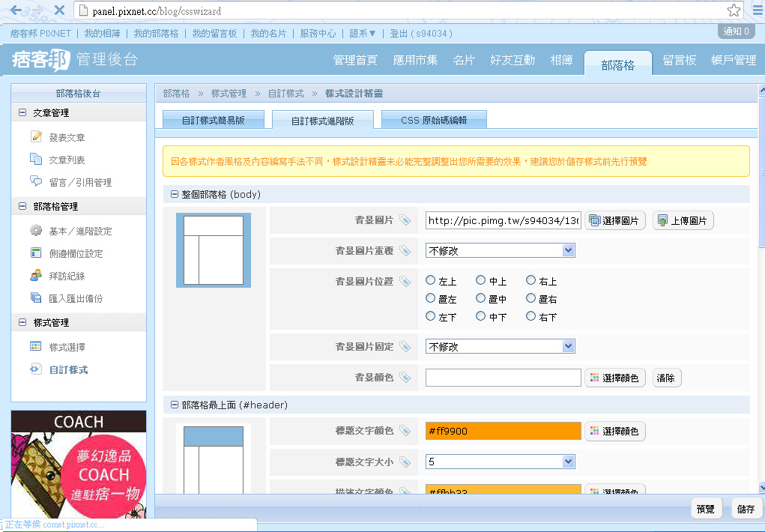Select 左上 background position
The height and width of the screenshot is (532, 765).
pyautogui.click(x=430, y=280)
